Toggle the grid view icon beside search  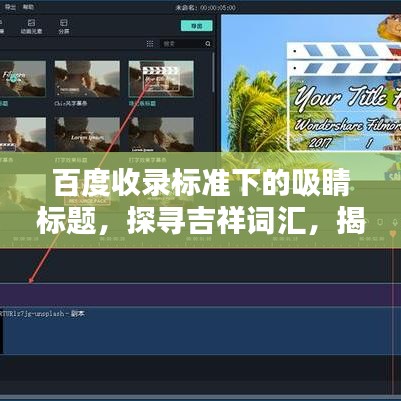[x=150, y=44]
